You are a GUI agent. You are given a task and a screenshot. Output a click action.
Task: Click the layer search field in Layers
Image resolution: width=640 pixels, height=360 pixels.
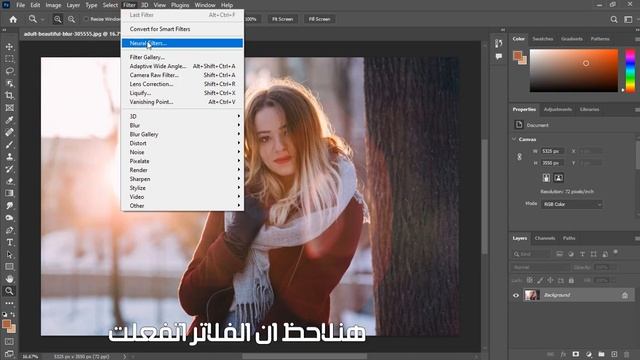[532, 254]
